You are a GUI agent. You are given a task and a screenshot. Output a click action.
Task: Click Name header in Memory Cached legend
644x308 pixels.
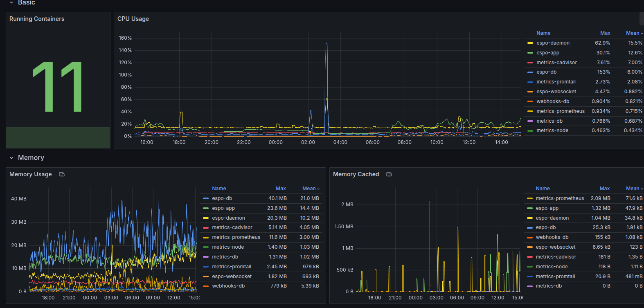coord(543,189)
